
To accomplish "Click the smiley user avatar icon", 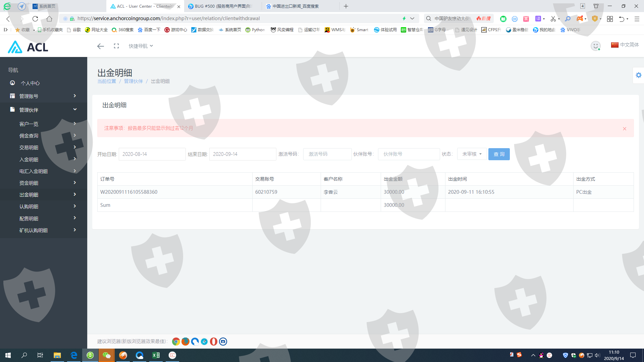I will [595, 46].
